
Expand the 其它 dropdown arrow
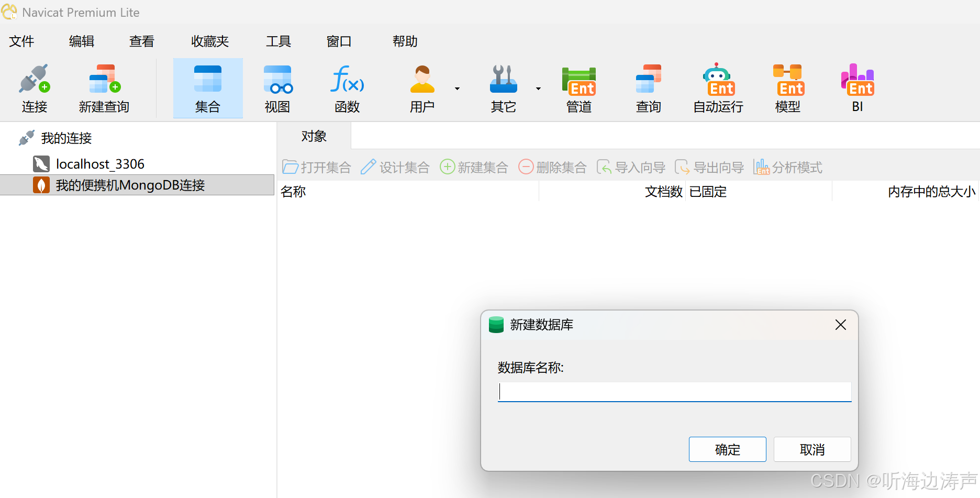(x=538, y=88)
